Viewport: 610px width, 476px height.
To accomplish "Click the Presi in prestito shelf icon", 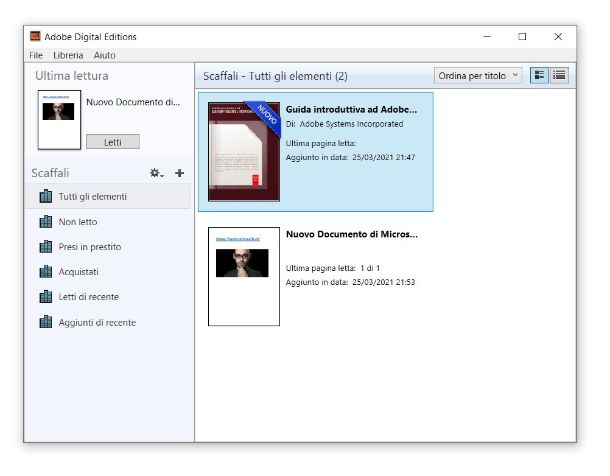I will pos(46,247).
